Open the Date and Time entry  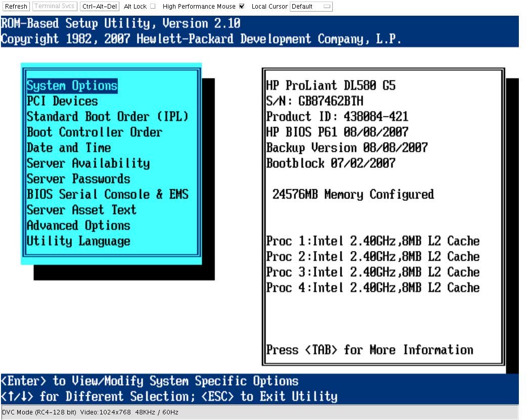(69, 148)
